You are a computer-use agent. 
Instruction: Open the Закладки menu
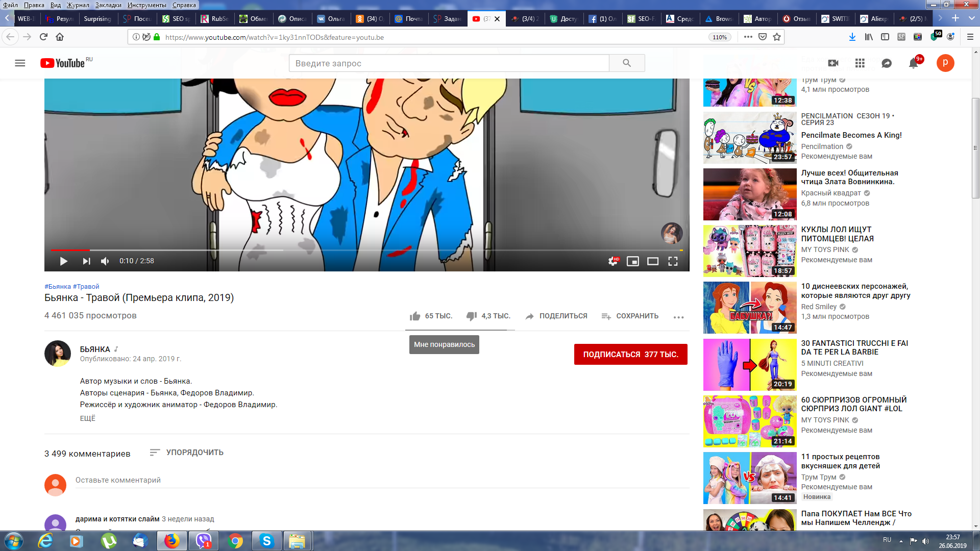(108, 5)
